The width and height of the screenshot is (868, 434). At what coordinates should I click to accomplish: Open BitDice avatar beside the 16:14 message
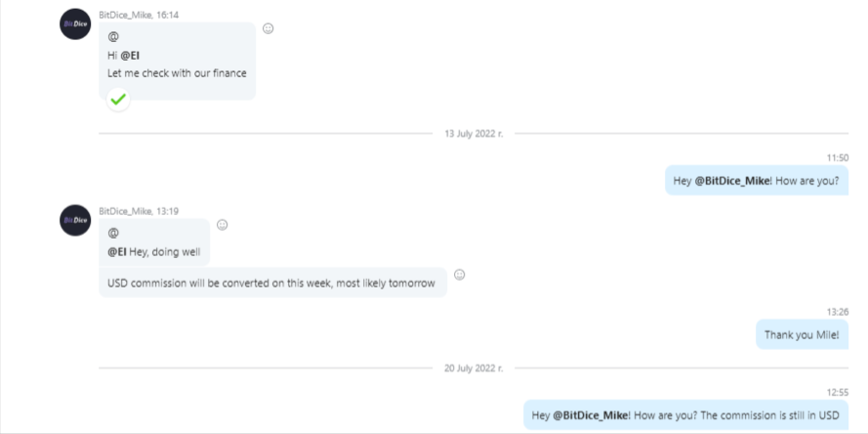pos(75,23)
